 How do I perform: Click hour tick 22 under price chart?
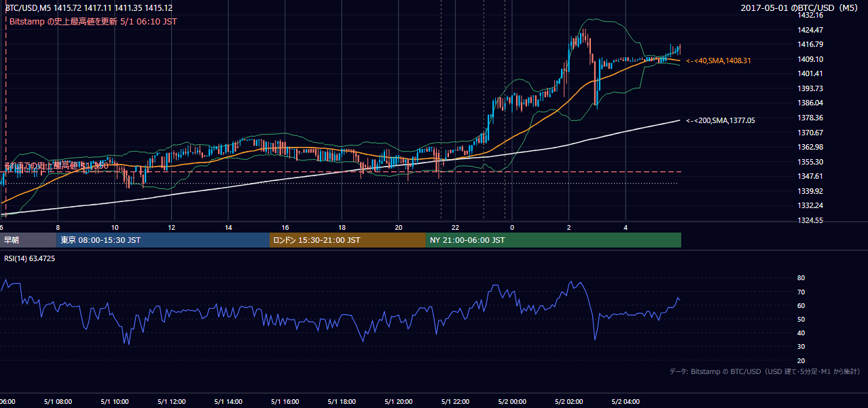455,228
